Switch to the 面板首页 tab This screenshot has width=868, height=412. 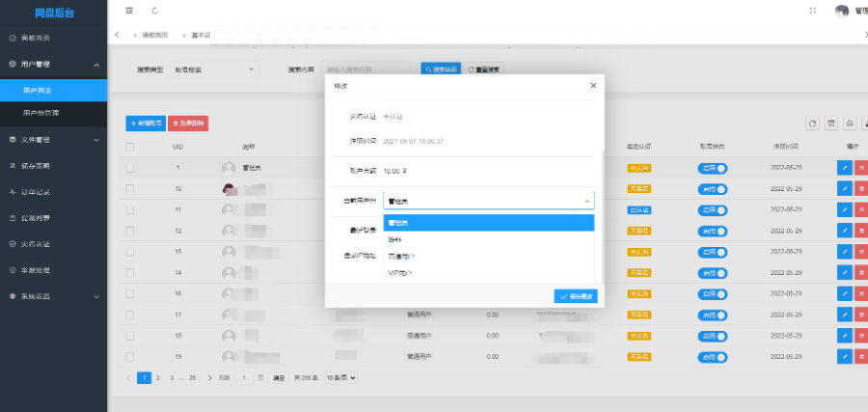point(154,35)
